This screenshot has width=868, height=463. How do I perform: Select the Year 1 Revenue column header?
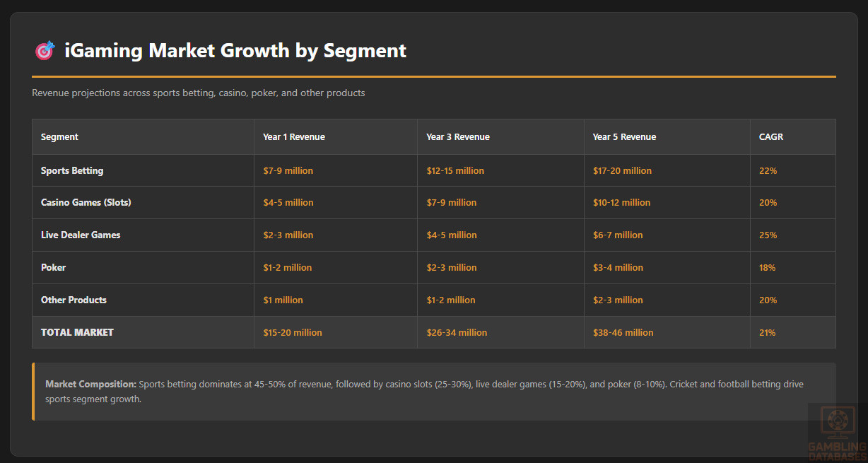click(293, 137)
